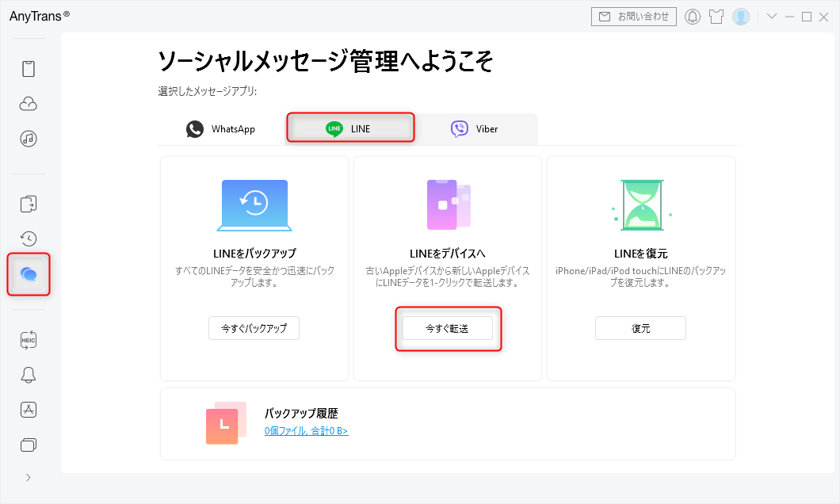Click the 復元 button

click(641, 328)
